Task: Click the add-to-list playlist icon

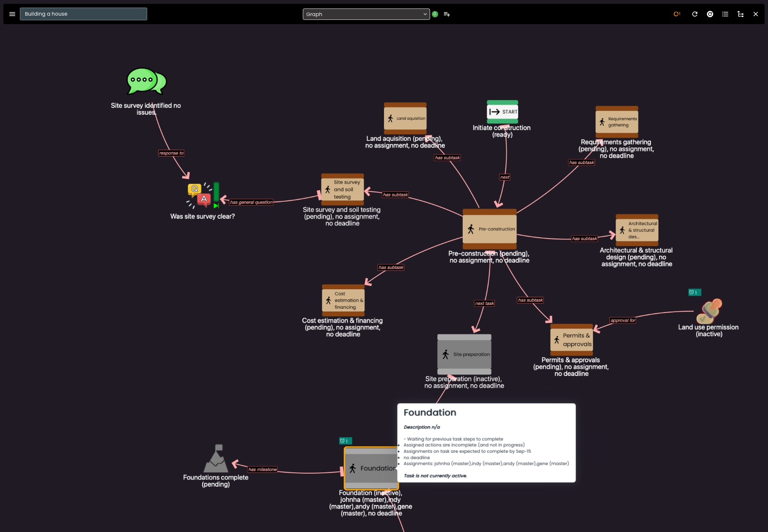Action: pos(447,14)
